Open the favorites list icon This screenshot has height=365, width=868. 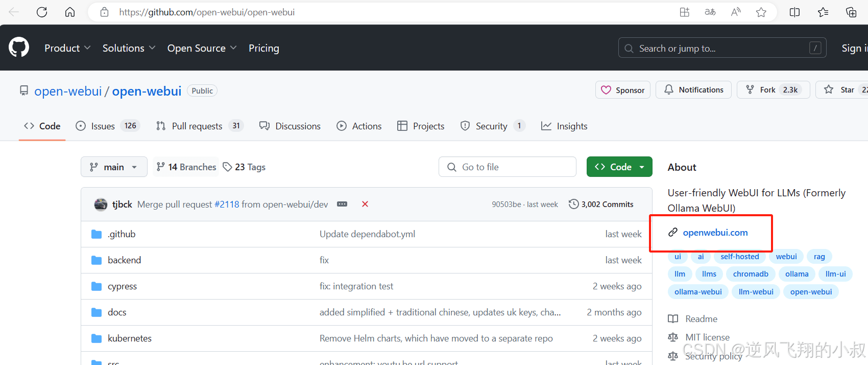(x=823, y=12)
